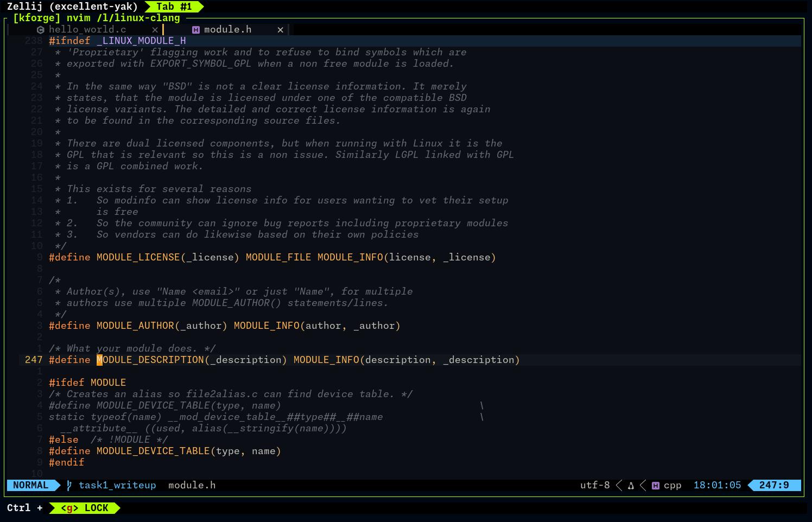Click the git branch icon in statusline
Image resolution: width=812 pixels, height=522 pixels.
[x=69, y=485]
